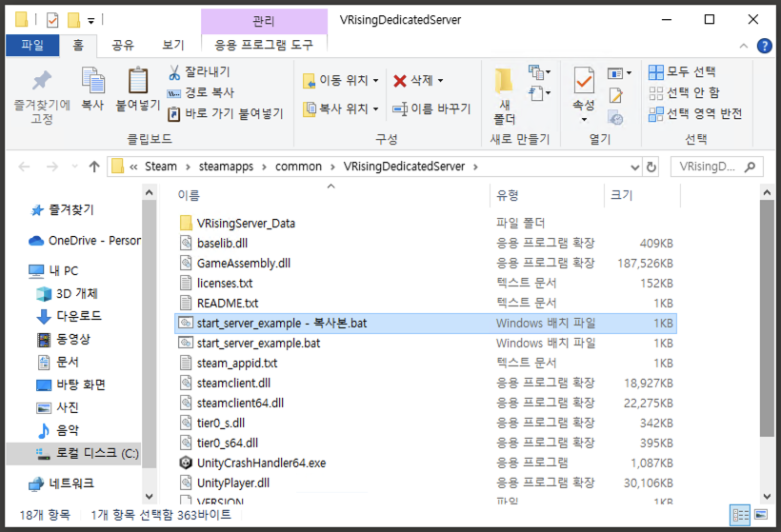Open the easy access dropdown icon
The height and width of the screenshot is (532, 781).
[x=539, y=93]
